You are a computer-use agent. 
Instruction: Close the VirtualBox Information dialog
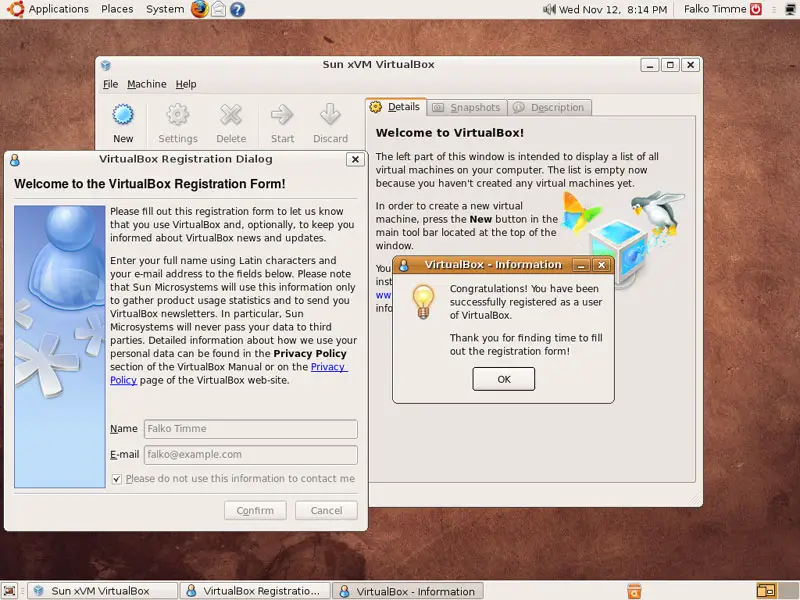pos(602,265)
